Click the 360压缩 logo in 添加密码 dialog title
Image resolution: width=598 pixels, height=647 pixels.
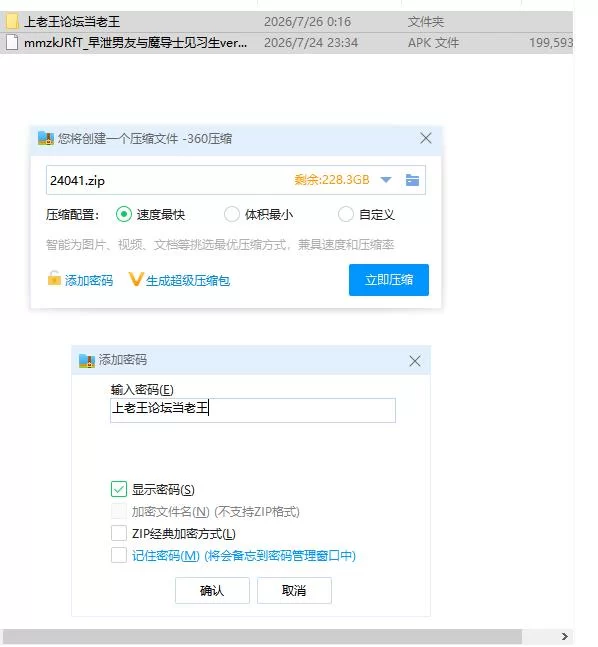click(87, 360)
